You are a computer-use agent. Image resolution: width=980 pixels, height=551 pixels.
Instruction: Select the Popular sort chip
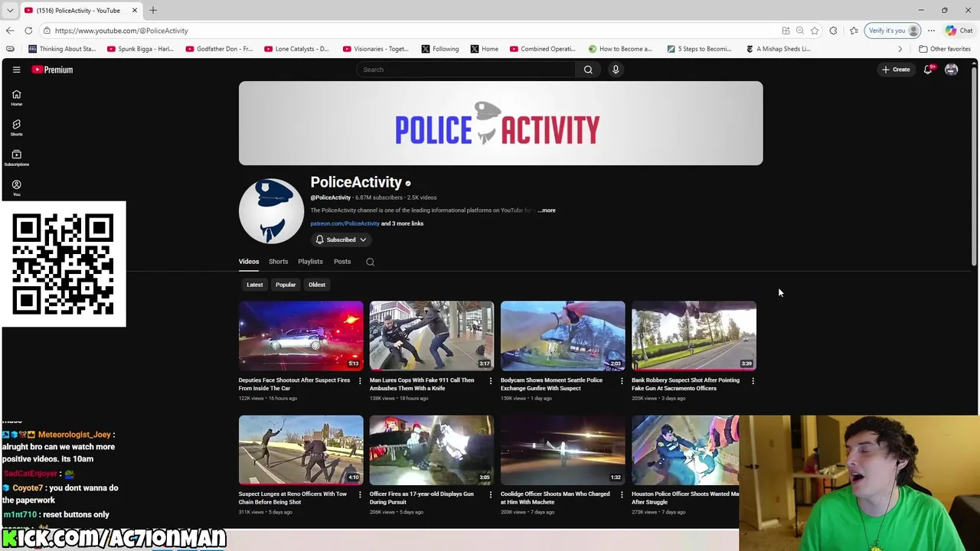click(x=286, y=285)
